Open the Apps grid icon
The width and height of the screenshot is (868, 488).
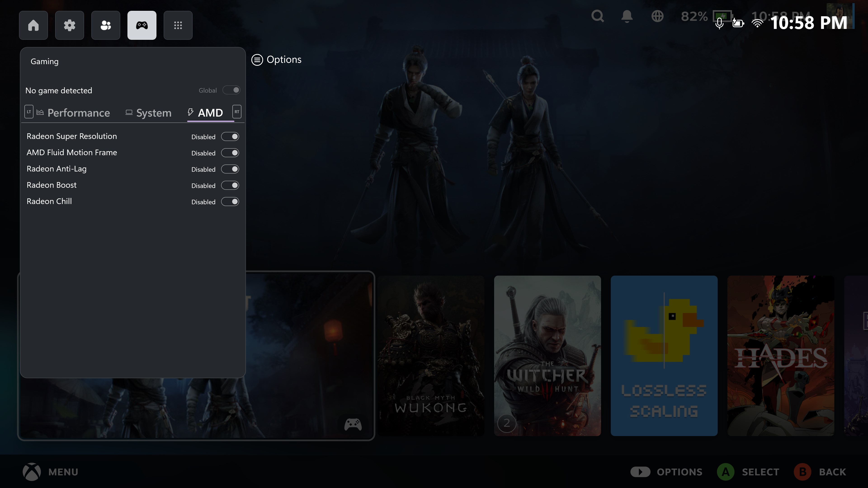tap(178, 25)
